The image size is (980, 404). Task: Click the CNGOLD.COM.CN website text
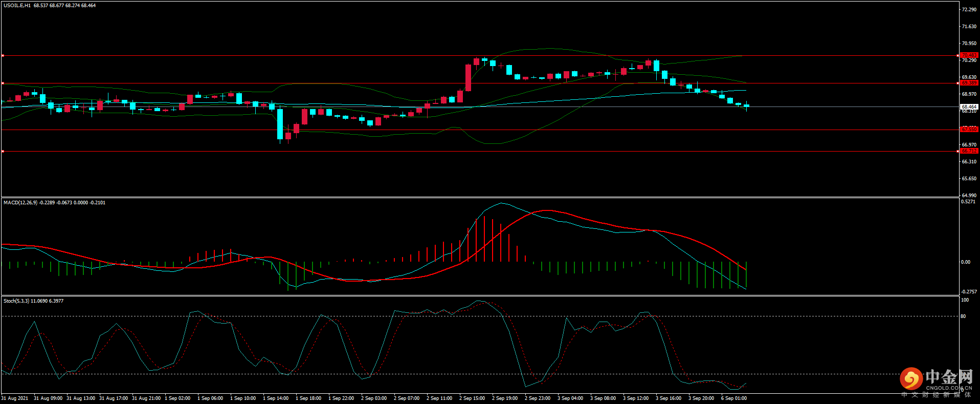tap(949, 388)
